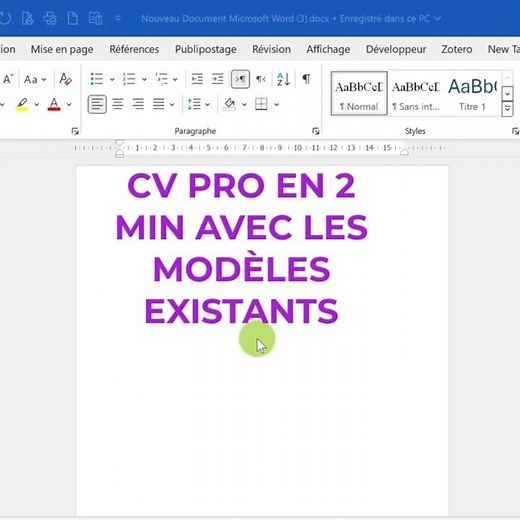Click the first-line indent ruler marker
Screen dimensions: 520x520
click(x=119, y=143)
